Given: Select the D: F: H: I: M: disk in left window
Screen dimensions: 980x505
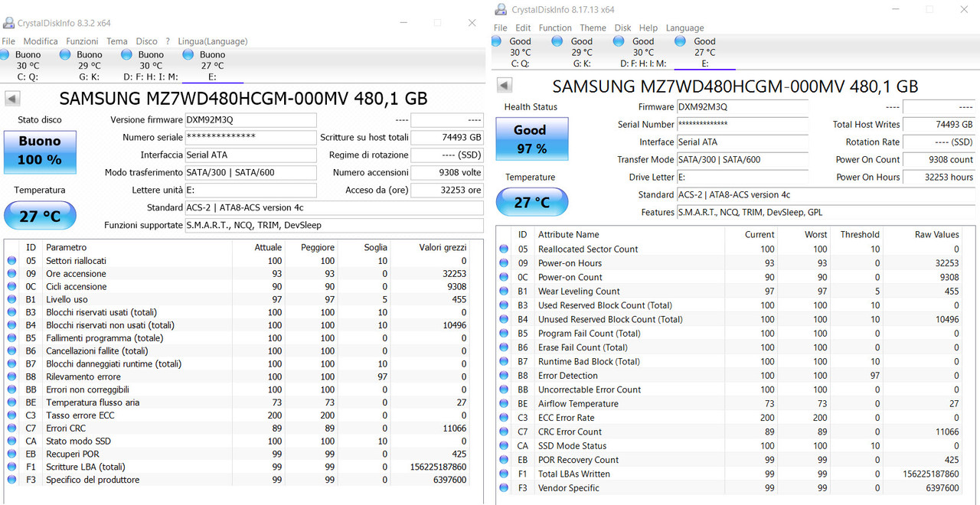Looking at the screenshot, I should coord(151,65).
